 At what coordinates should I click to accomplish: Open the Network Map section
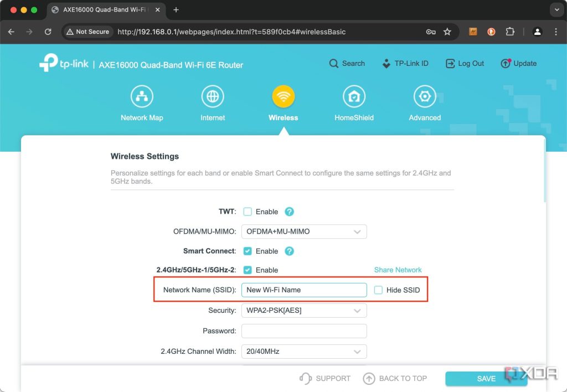click(142, 104)
